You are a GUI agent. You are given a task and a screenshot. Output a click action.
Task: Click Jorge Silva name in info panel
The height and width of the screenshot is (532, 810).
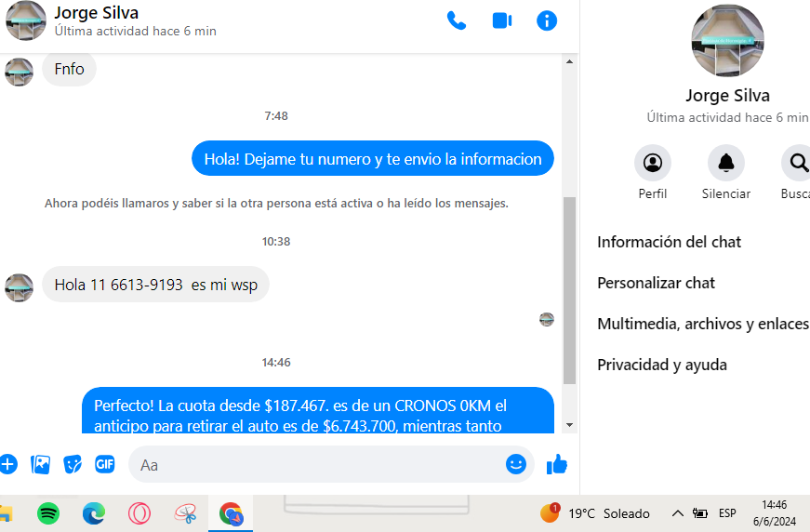(727, 96)
